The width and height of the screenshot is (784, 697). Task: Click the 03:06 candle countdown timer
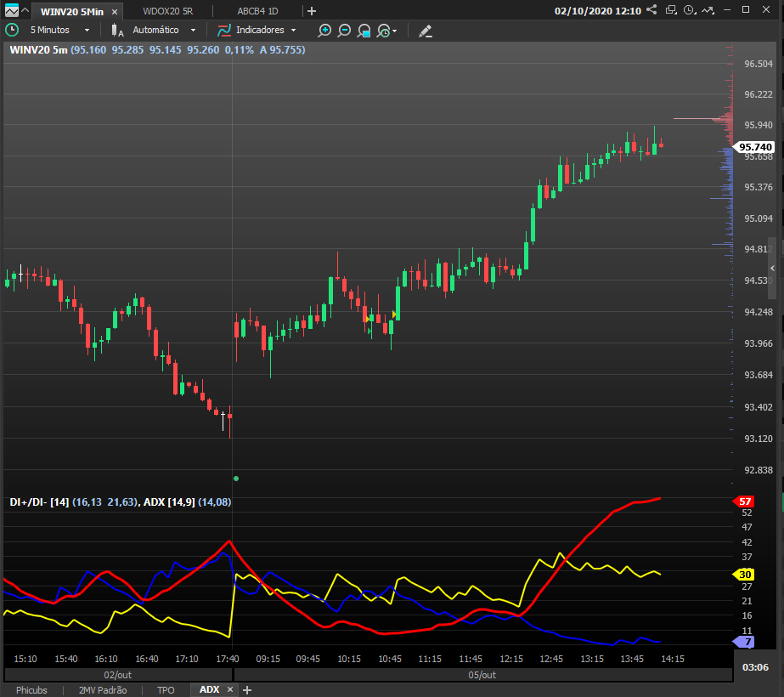(755, 667)
